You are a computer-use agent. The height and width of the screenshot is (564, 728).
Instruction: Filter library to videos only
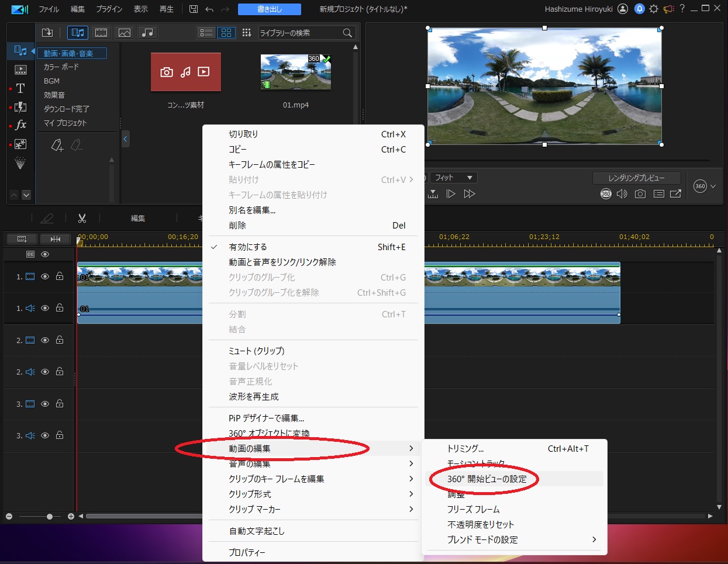(101, 33)
